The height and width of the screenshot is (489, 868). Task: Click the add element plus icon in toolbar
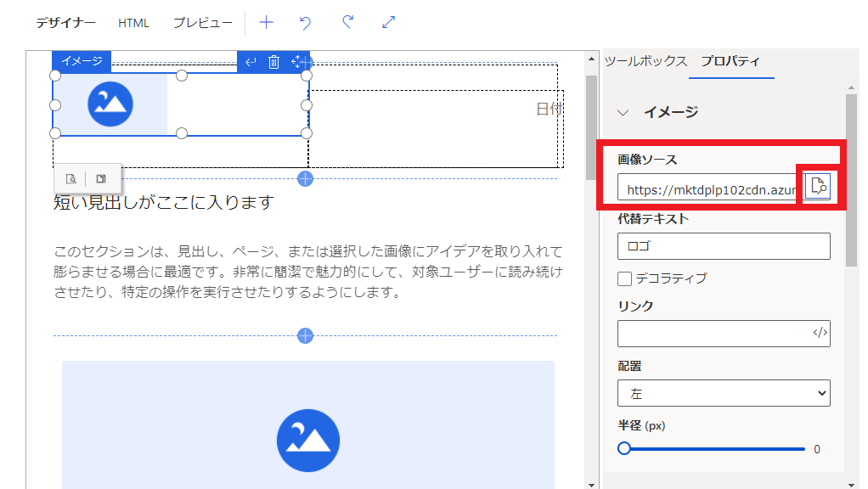pos(266,23)
